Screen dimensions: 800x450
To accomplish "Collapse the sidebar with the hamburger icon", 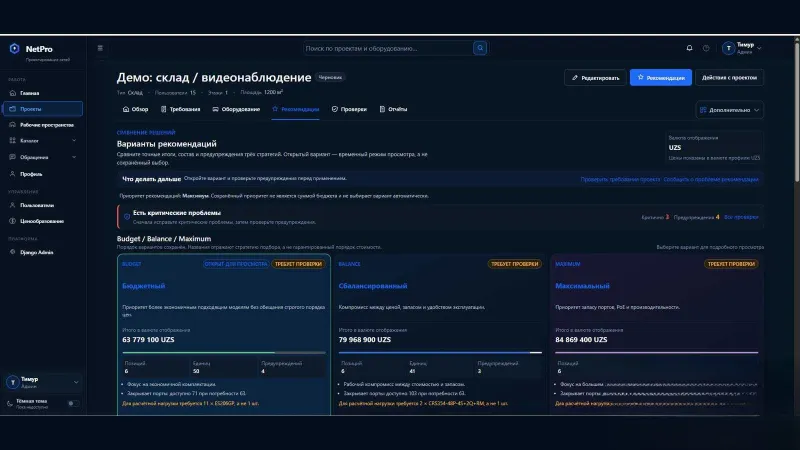I will pos(100,48).
